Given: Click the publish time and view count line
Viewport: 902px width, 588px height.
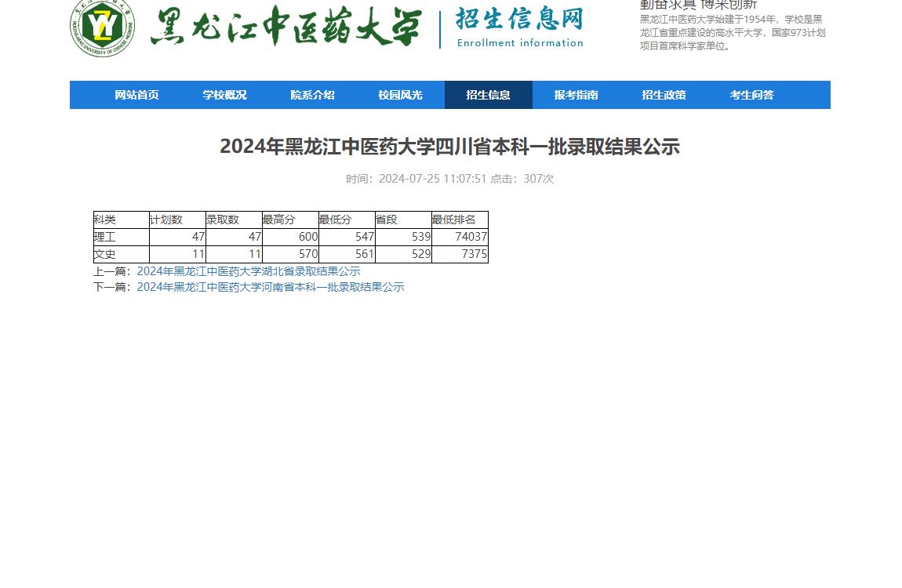Looking at the screenshot, I should click(x=449, y=179).
